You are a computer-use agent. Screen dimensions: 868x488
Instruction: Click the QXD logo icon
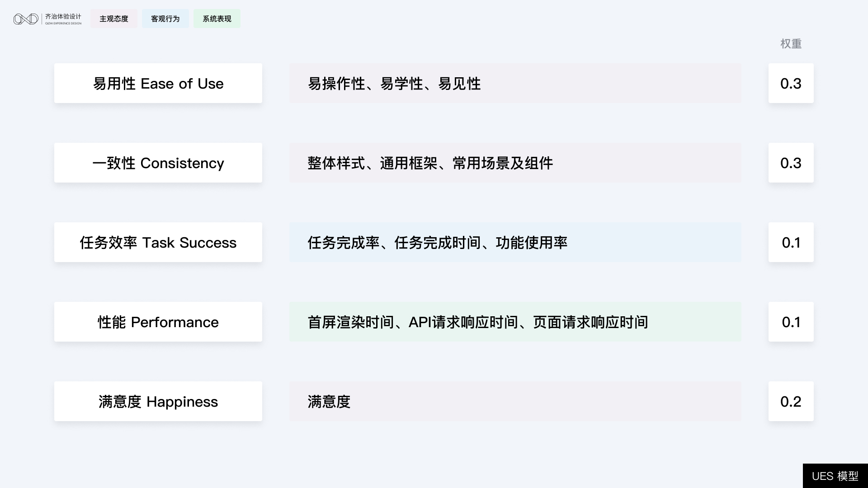pos(26,19)
